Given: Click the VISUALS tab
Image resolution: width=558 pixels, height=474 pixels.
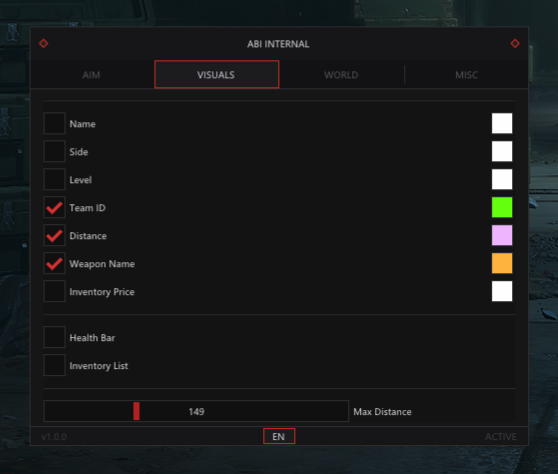Looking at the screenshot, I should point(216,74).
